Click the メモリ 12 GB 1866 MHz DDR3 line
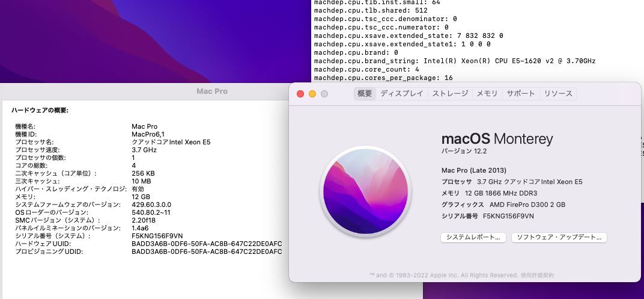The width and height of the screenshot is (644, 299). (x=489, y=193)
